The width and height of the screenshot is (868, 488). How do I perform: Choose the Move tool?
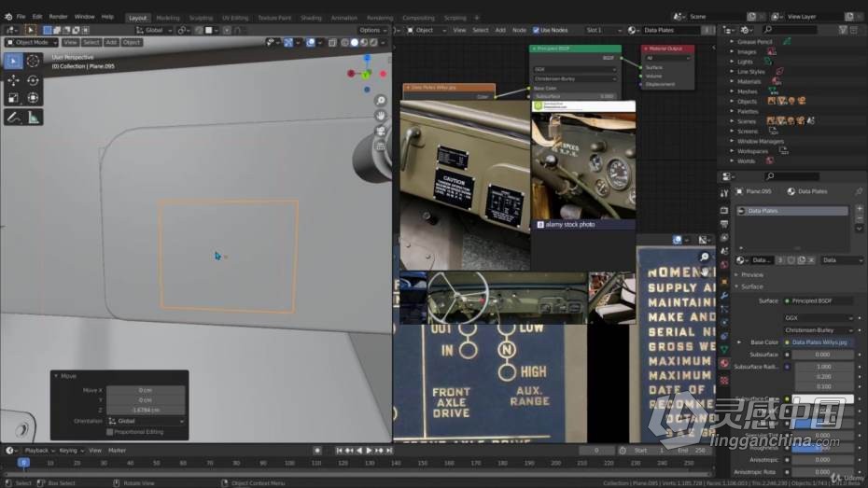13,80
